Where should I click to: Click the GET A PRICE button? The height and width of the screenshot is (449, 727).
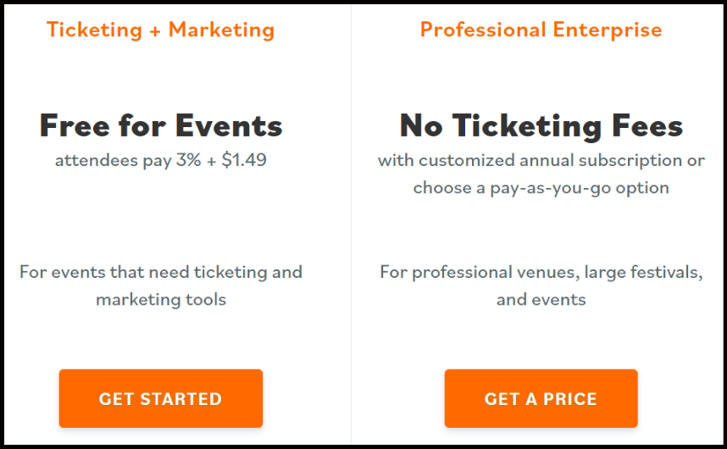541,399
